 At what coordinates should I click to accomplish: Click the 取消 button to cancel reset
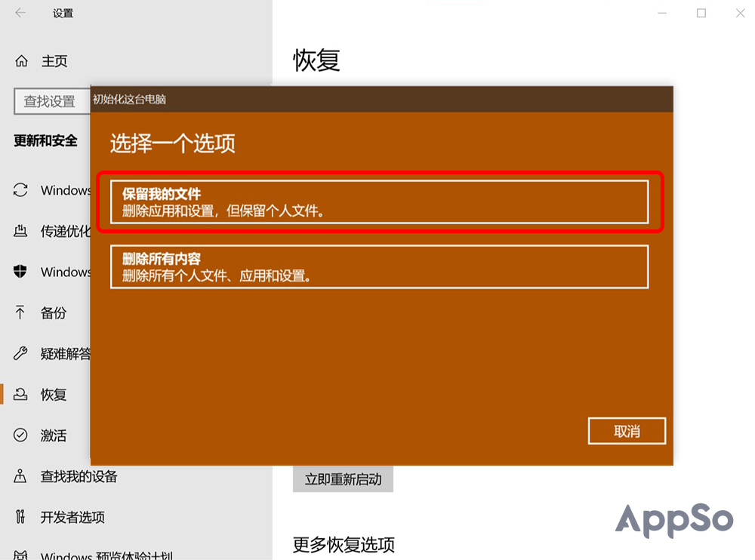tap(627, 430)
